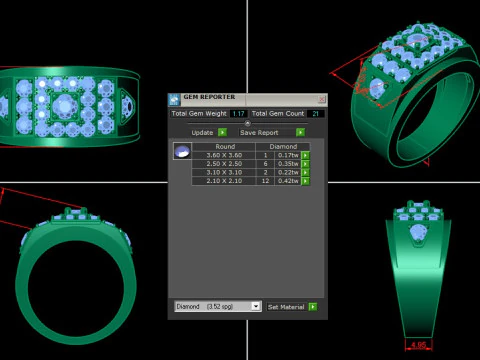Select the 3.60 X 3.60 size cell
The image size is (480, 360).
pyautogui.click(x=224, y=155)
